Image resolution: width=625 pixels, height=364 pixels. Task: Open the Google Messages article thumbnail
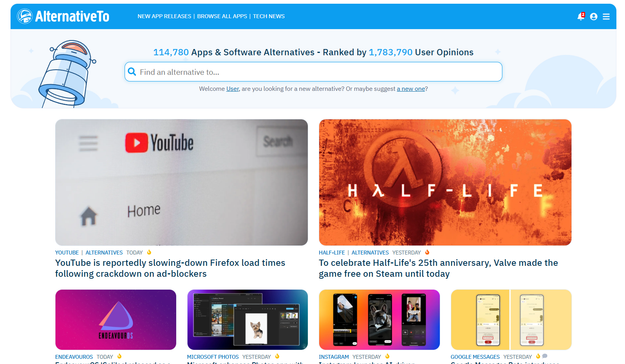click(x=511, y=320)
